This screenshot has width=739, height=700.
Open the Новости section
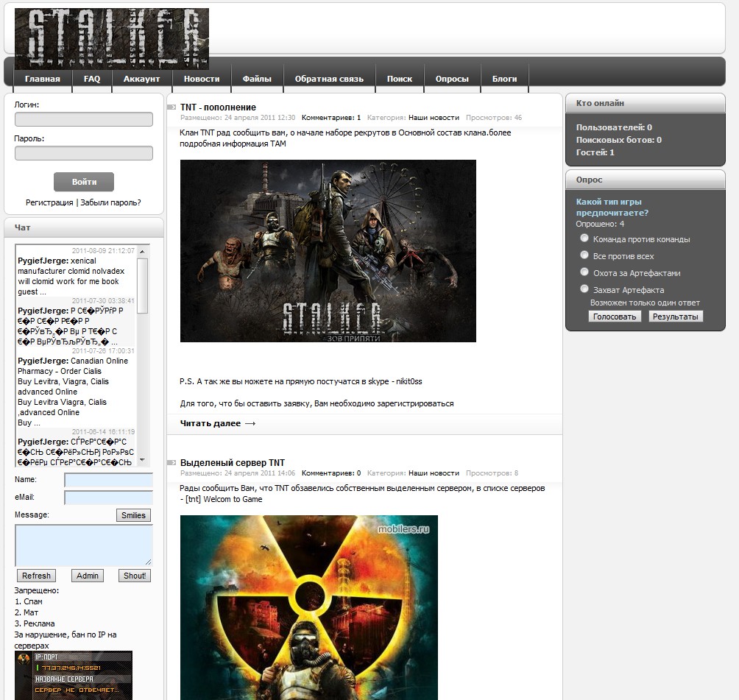coord(202,79)
